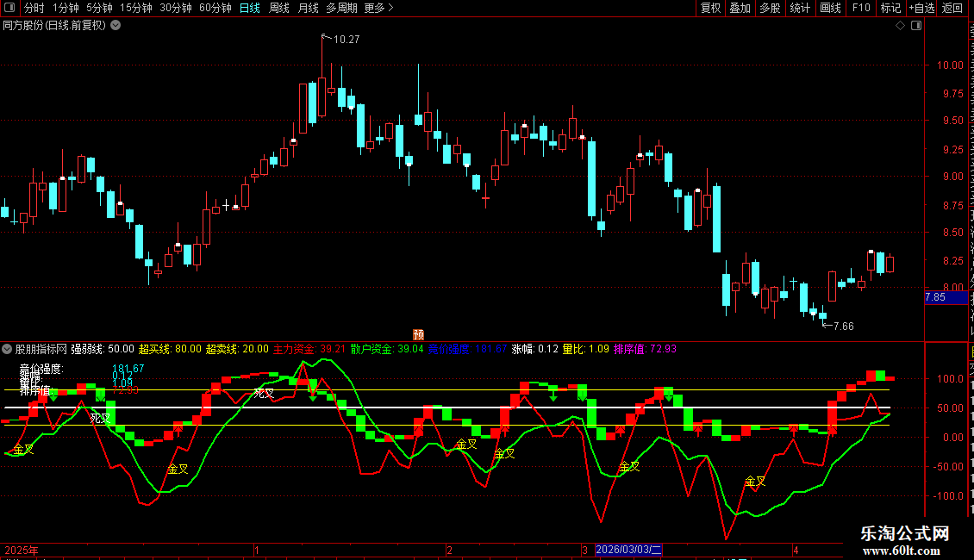Select the 5分钟 period tab

click(x=99, y=8)
